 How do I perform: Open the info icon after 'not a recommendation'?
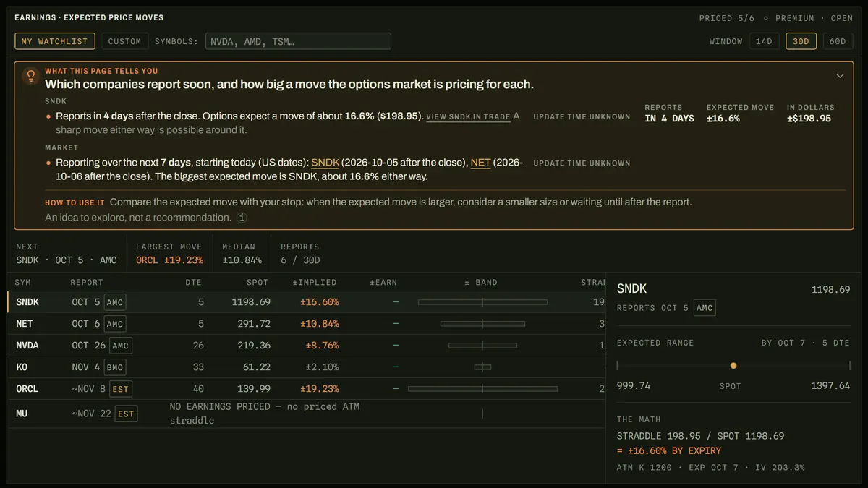coord(242,218)
